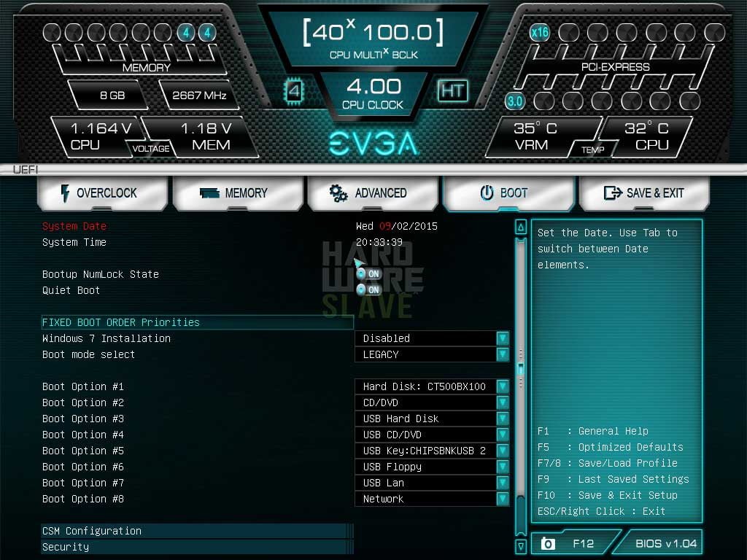This screenshot has height=560, width=747.
Task: Expand Boot Option #2 CD/DVD dropdown
Action: pyautogui.click(x=432, y=402)
